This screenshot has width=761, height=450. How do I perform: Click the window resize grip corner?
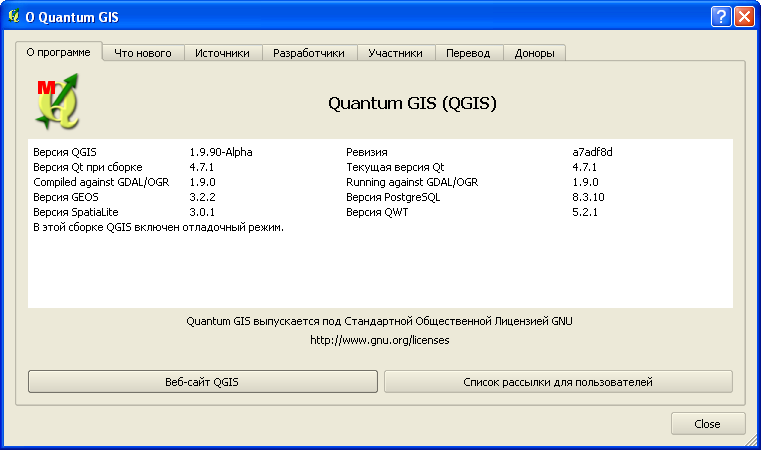(751, 440)
